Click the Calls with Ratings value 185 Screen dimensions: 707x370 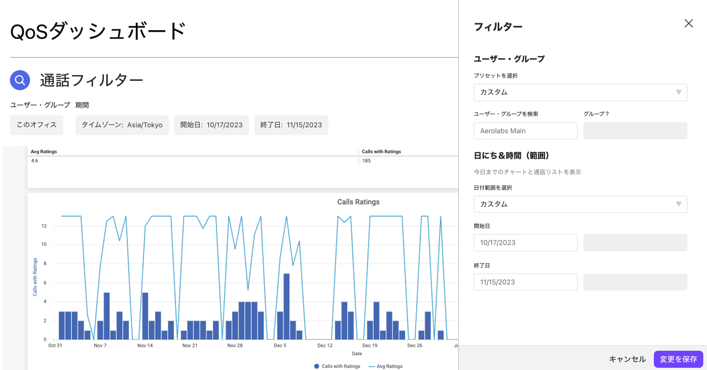(x=366, y=161)
